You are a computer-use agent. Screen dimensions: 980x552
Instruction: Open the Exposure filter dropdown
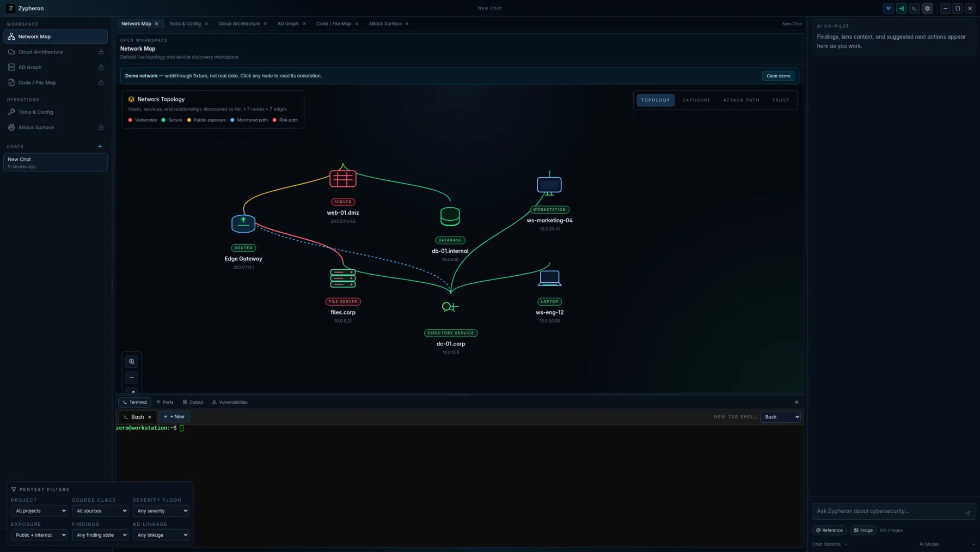pyautogui.click(x=39, y=535)
